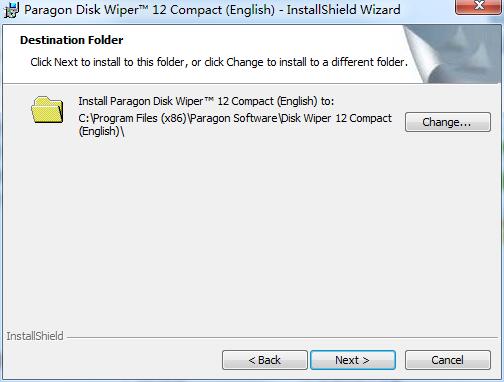Click the 'Install Paragon Disk Wiper' to: label
Viewport: 504px width, 382px height.
click(206, 101)
